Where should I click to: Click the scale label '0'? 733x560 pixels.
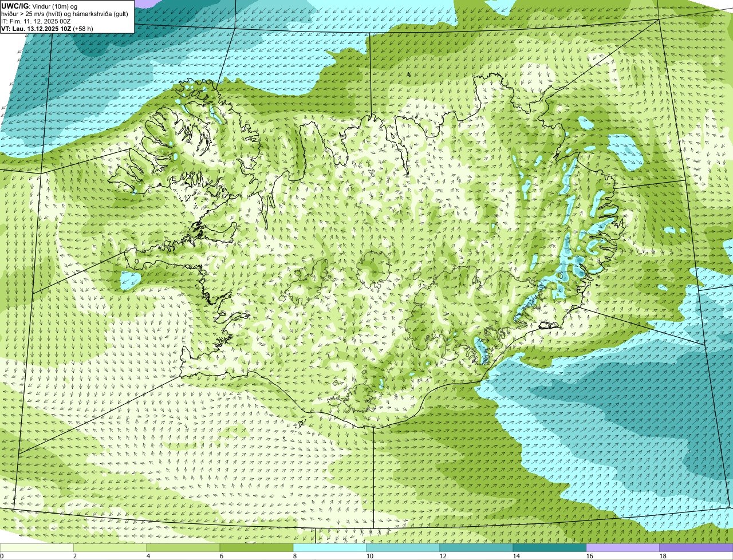pyautogui.click(x=2, y=556)
